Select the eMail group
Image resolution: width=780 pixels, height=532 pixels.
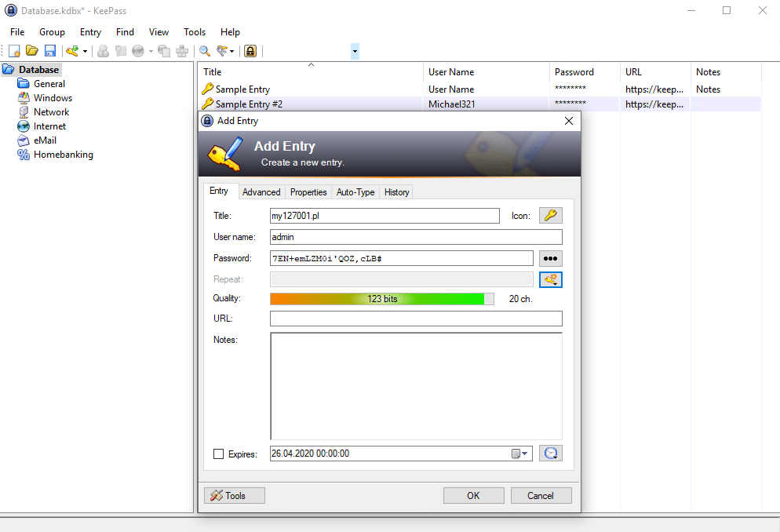(45, 140)
